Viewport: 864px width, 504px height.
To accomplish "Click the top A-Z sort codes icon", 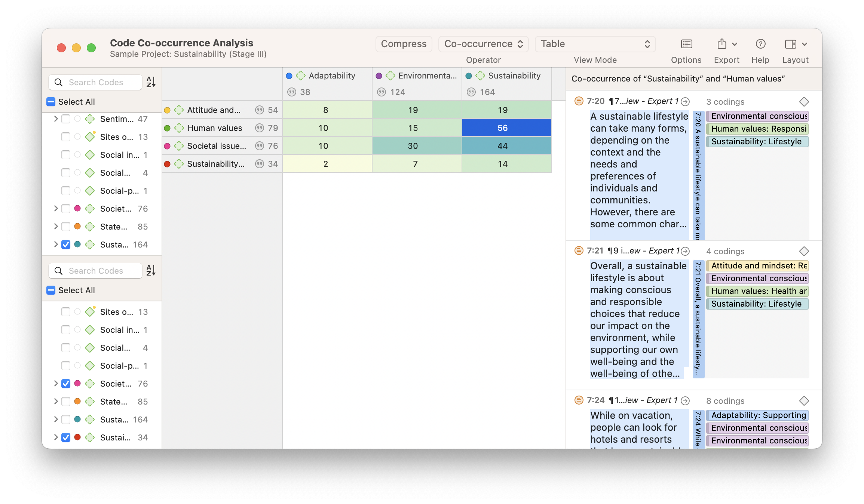I will click(x=151, y=82).
